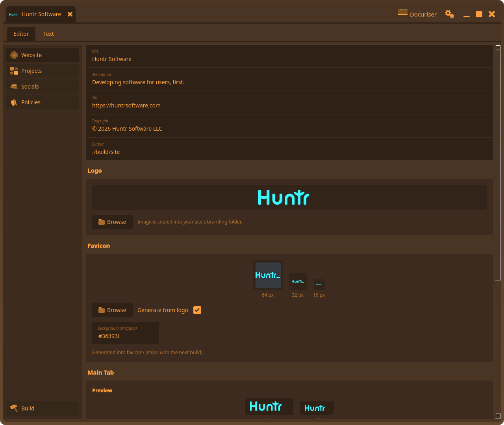Switch to the Text tab

(48, 34)
